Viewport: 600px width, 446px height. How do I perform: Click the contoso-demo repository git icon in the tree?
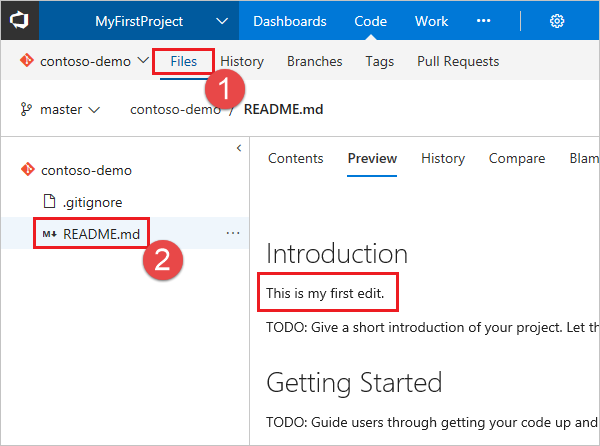(x=27, y=170)
